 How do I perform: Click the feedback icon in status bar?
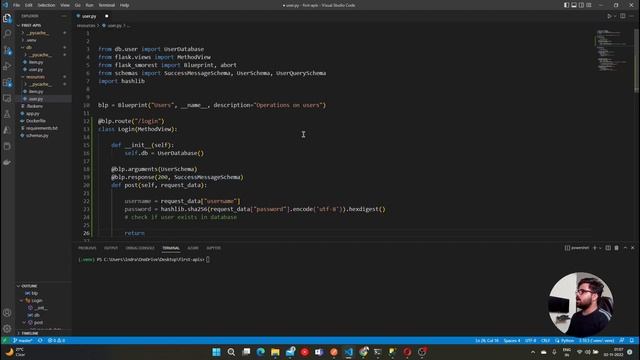point(622,340)
